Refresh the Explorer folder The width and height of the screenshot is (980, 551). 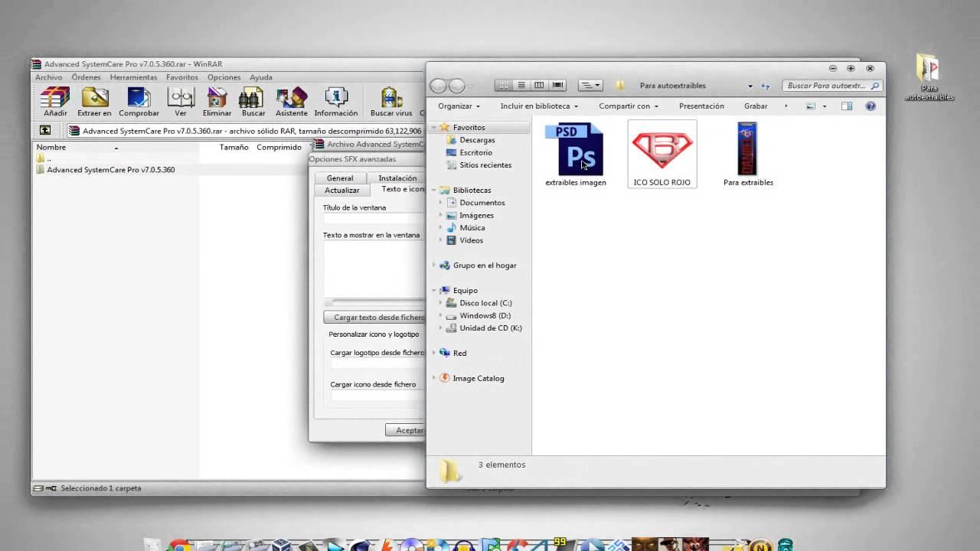pyautogui.click(x=765, y=86)
